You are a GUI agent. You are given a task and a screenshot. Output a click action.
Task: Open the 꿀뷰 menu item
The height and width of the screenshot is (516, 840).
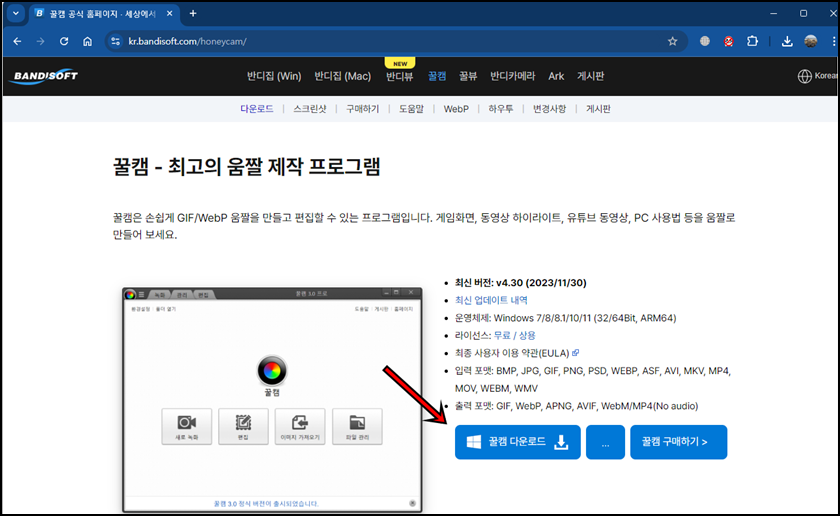coord(468,76)
